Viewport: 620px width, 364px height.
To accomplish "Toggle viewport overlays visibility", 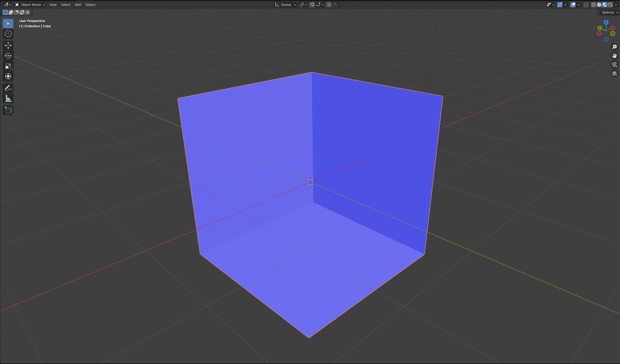I will [573, 5].
